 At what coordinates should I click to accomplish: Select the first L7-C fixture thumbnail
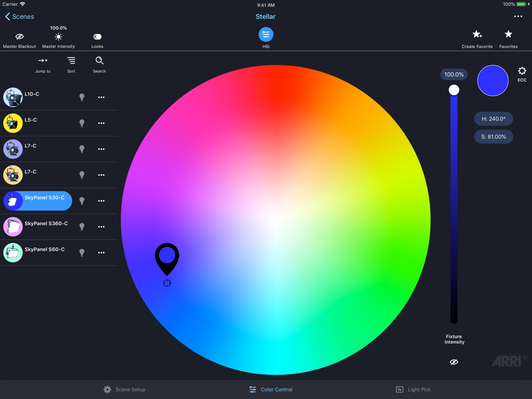tap(13, 149)
